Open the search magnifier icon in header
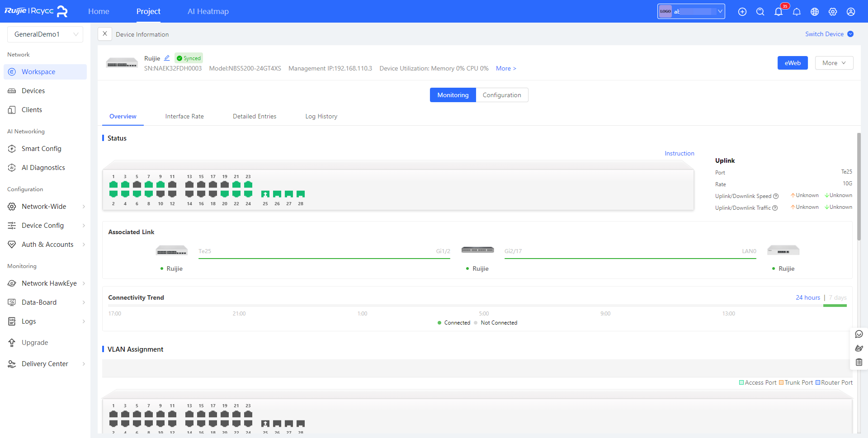 pyautogui.click(x=760, y=12)
